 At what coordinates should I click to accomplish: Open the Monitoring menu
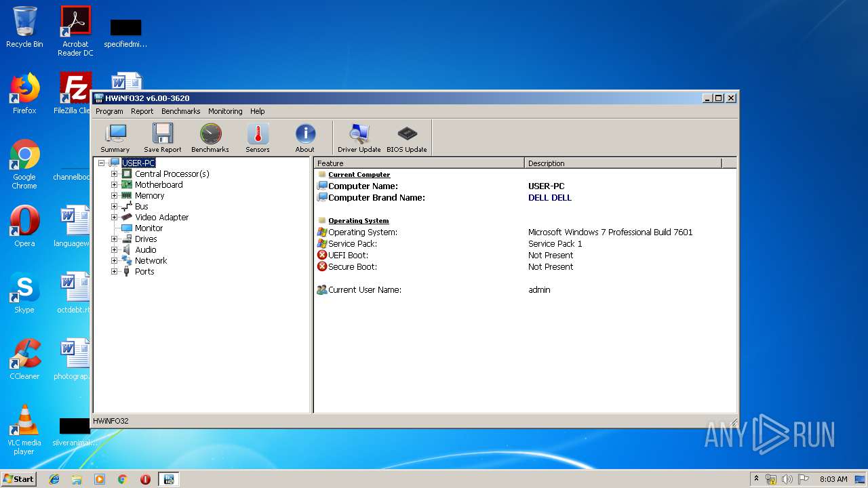pos(225,111)
